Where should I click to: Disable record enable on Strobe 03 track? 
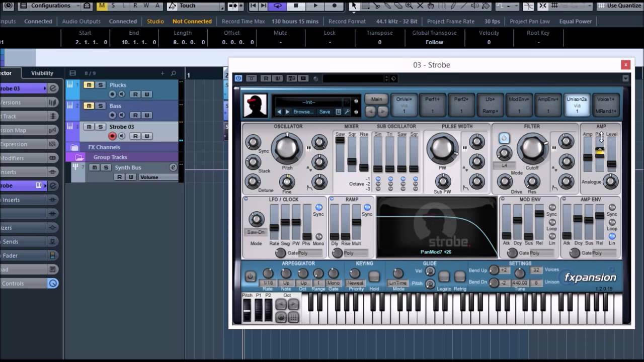[x=112, y=136]
